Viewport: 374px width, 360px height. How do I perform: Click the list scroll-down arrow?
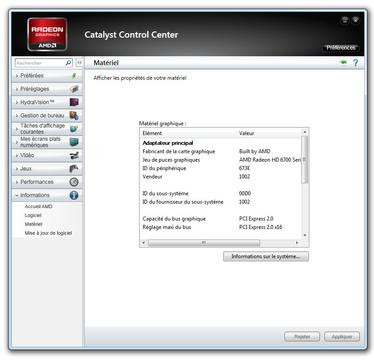click(x=304, y=235)
